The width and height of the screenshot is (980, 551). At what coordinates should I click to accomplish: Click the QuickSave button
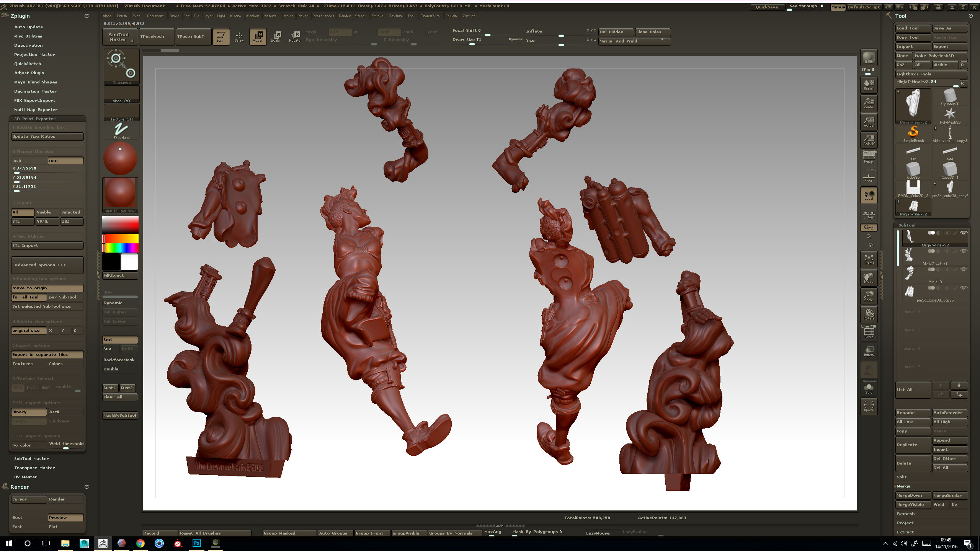[x=766, y=7]
